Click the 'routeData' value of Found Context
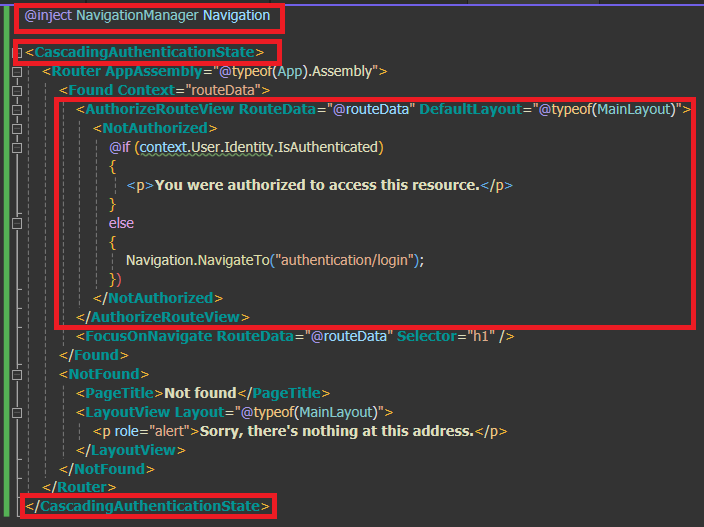Viewport: 704px width, 527px height. (223, 90)
